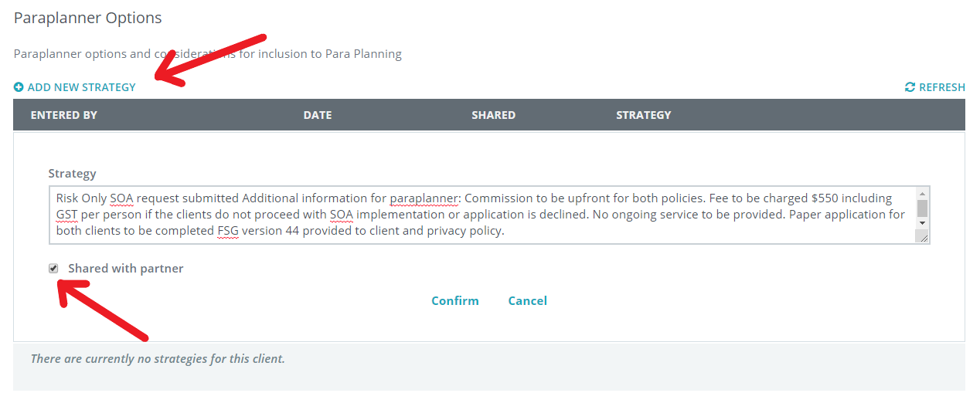
Task: Open the Add New Strategy link
Action: 81,88
